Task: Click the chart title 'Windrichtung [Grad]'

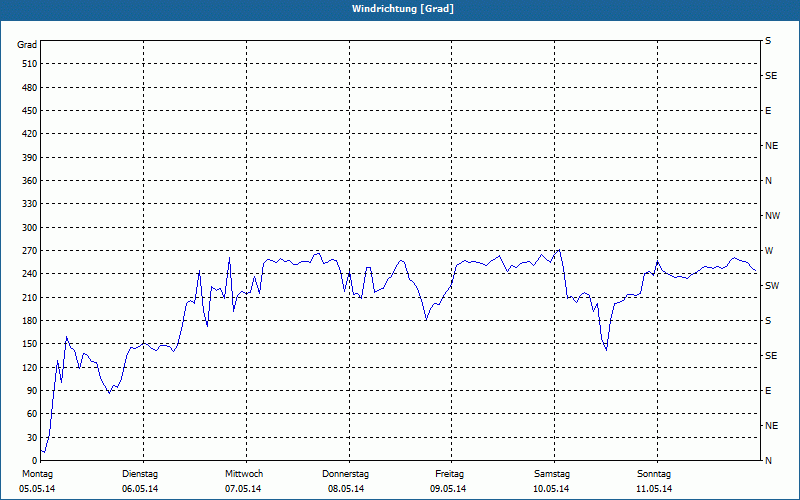Action: coord(403,9)
